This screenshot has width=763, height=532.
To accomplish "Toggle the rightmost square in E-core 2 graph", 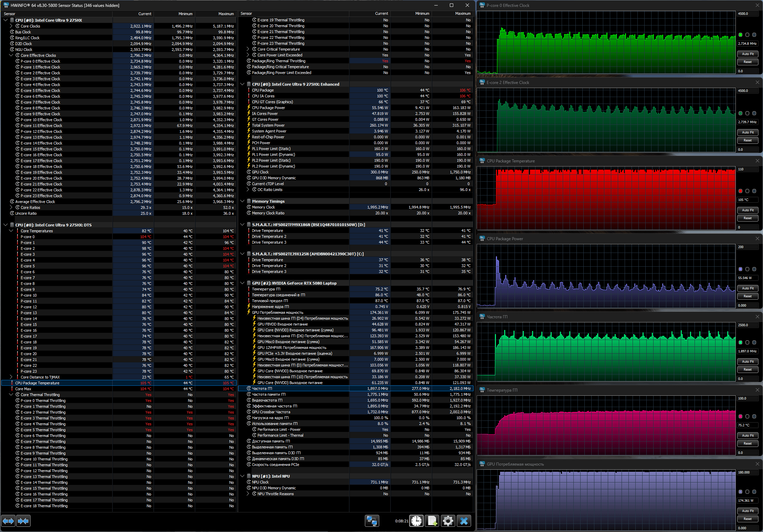I will 754,113.
